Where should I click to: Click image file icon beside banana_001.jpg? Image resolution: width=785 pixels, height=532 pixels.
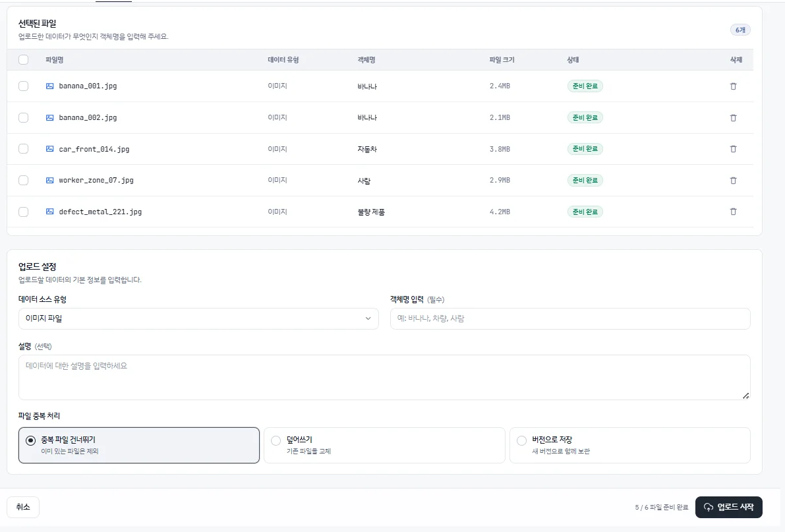[49, 86]
